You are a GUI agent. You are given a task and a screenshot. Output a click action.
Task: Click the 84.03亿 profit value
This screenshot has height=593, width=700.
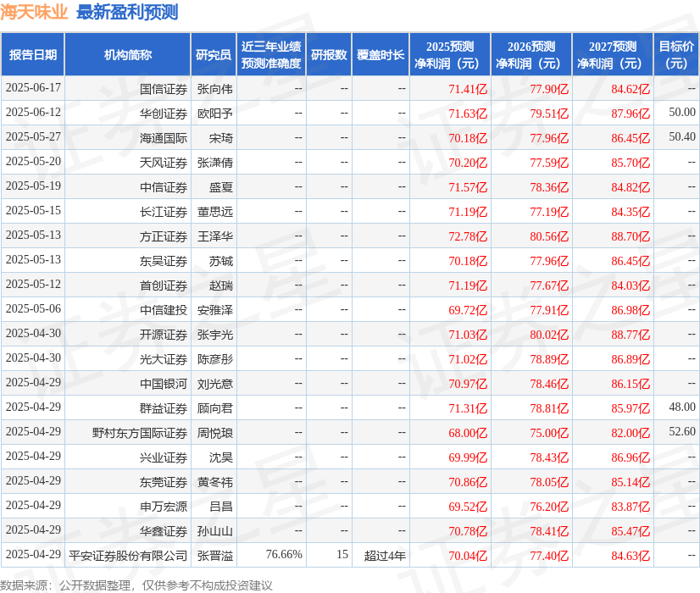pyautogui.click(x=631, y=285)
